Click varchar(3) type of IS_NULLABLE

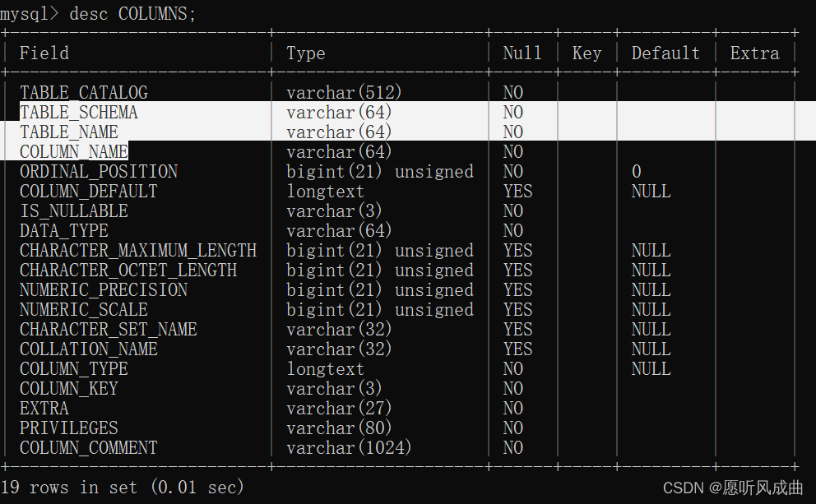point(335,211)
